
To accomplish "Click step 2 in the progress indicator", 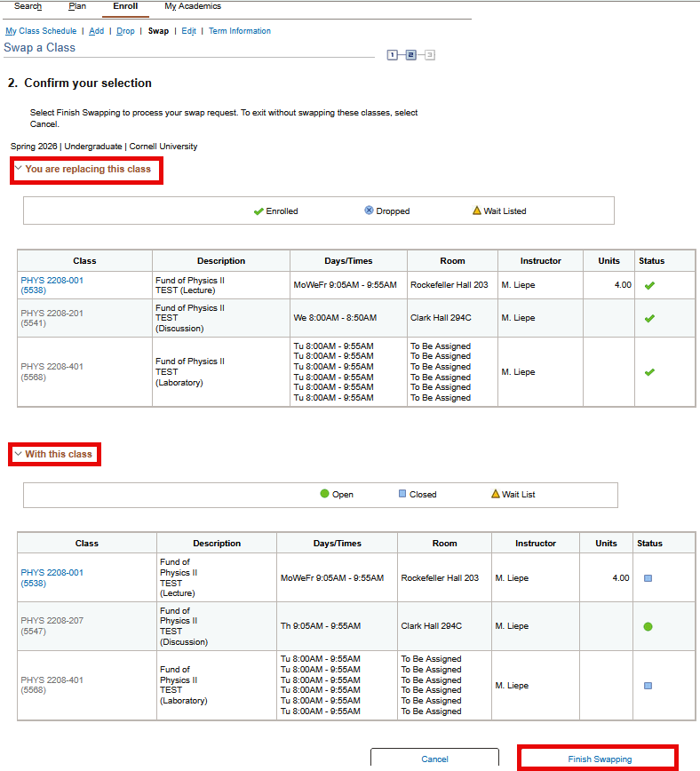I will tap(410, 54).
